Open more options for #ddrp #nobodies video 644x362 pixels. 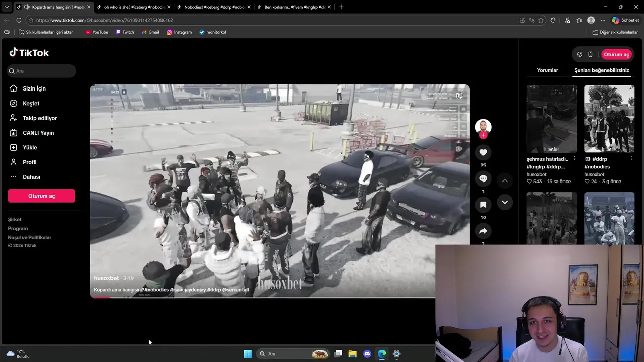pos(631,158)
